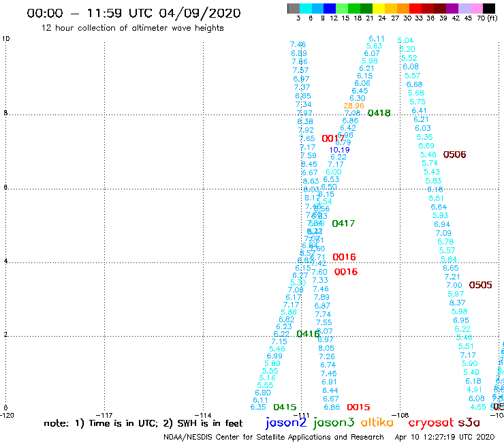Viewport: 504px width, 443px height.
Task: Click the -117 longitude axis label
Action: pyautogui.click(x=104, y=415)
